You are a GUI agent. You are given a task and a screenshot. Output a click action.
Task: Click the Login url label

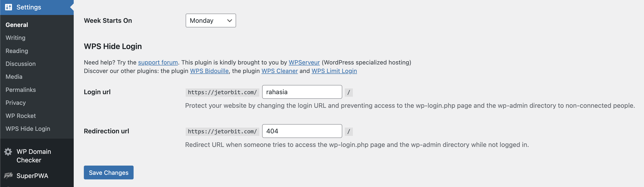[x=97, y=92]
